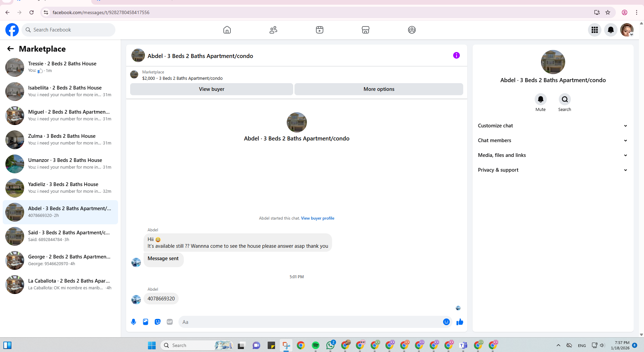This screenshot has height=352, width=644.
Task: Click the More options button
Action: pos(379,89)
